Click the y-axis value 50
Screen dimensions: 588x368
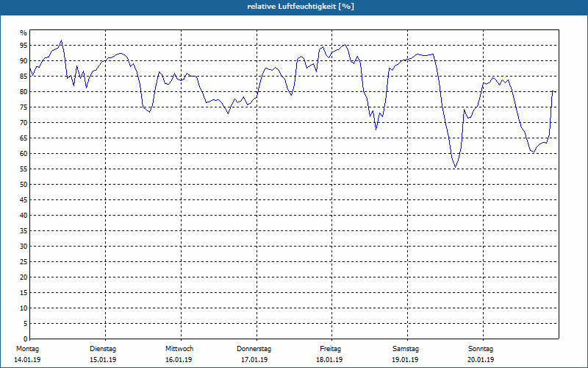(x=24, y=185)
